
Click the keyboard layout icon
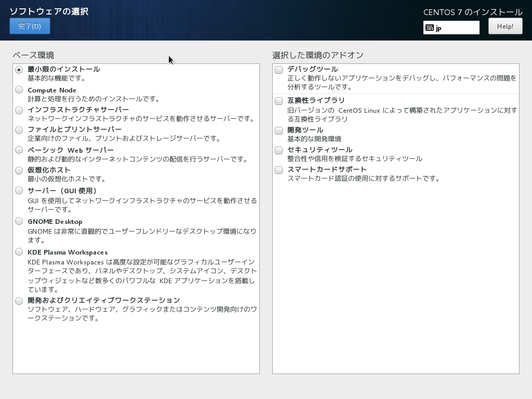pyautogui.click(x=429, y=27)
